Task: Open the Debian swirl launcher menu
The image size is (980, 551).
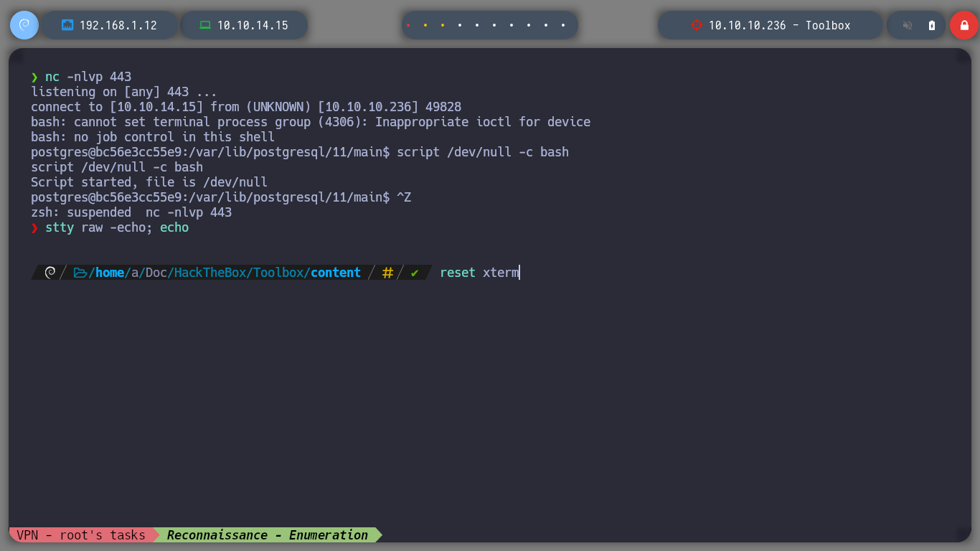Action: [x=24, y=25]
